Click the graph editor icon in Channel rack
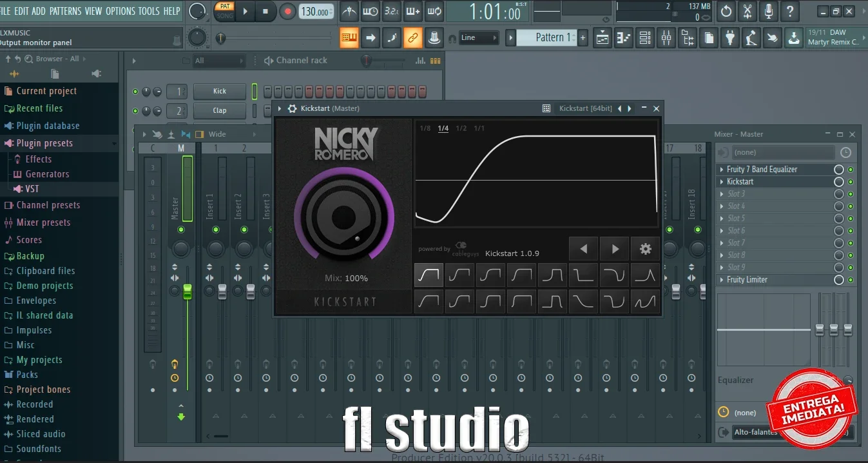Screen dimensions: 868x463 (x=420, y=61)
